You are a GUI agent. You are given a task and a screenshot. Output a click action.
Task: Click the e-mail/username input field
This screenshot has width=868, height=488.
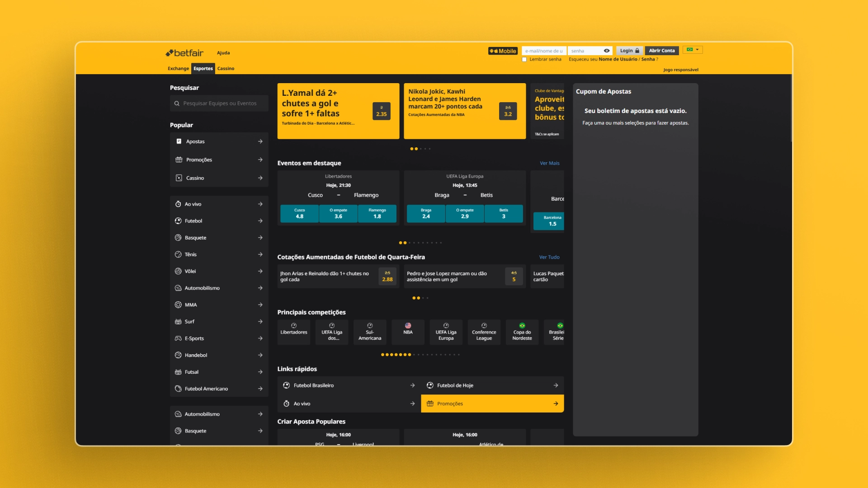coord(544,51)
